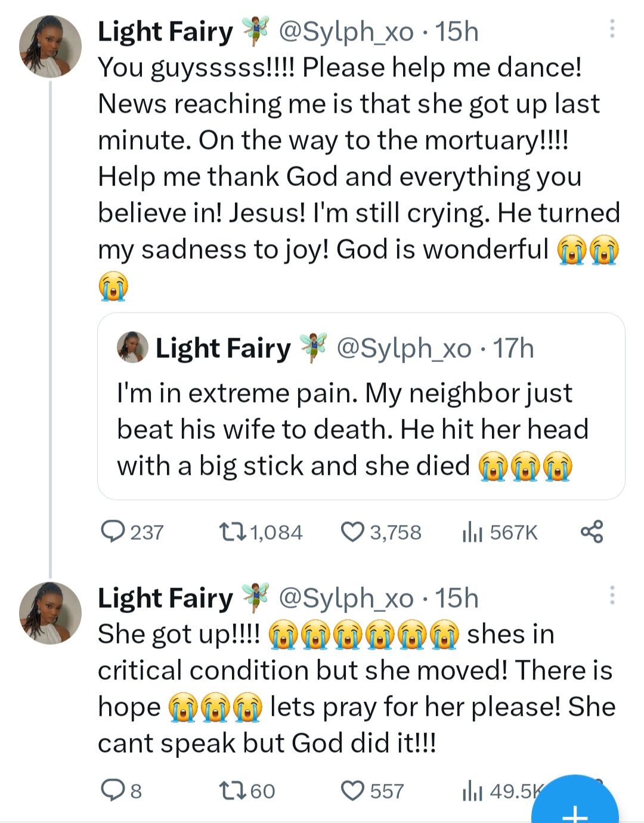Open Light Fairy name on second tweet
This screenshot has height=823, width=644.
pyautogui.click(x=165, y=598)
